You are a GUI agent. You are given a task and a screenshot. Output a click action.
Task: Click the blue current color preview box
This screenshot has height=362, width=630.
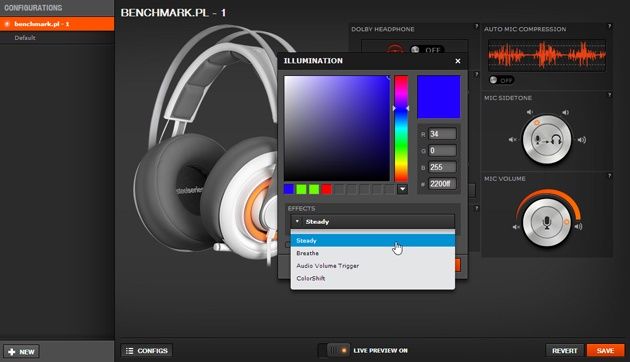click(439, 97)
